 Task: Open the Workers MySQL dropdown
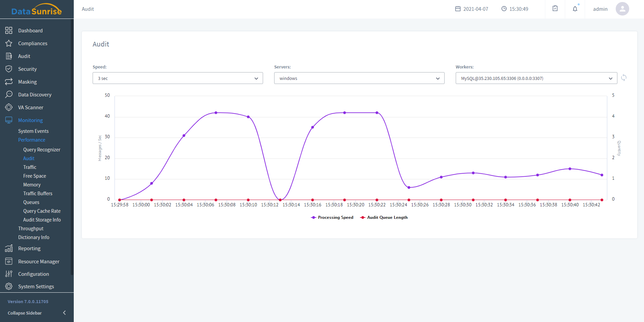[x=536, y=78]
